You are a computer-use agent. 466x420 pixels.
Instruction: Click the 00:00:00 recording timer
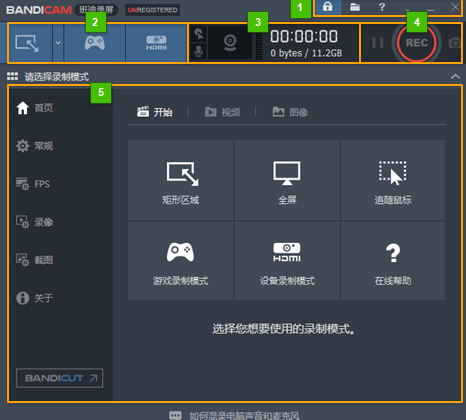304,36
